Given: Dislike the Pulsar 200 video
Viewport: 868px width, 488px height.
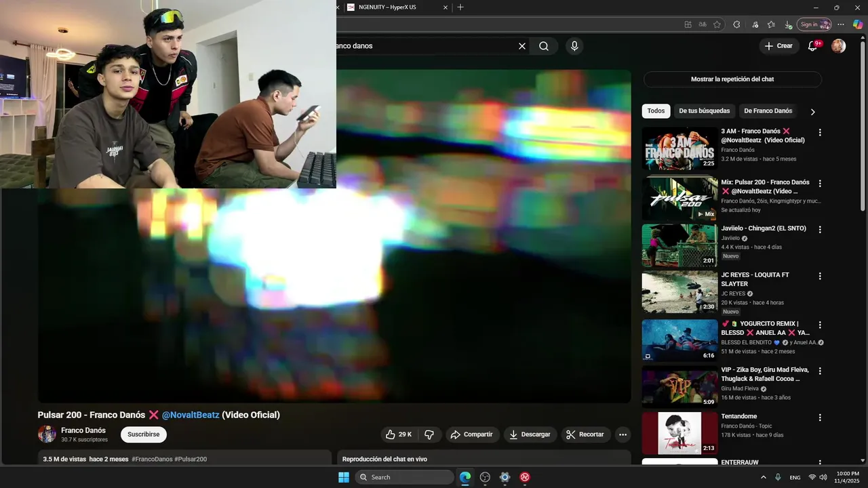Looking at the screenshot, I should (x=429, y=434).
